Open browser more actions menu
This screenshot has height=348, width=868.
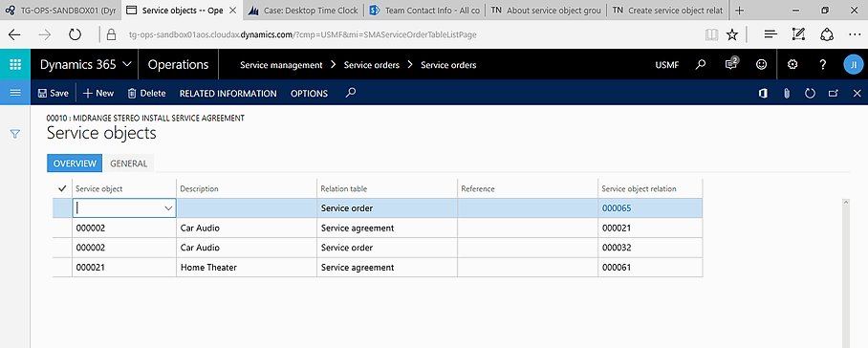coord(855,34)
